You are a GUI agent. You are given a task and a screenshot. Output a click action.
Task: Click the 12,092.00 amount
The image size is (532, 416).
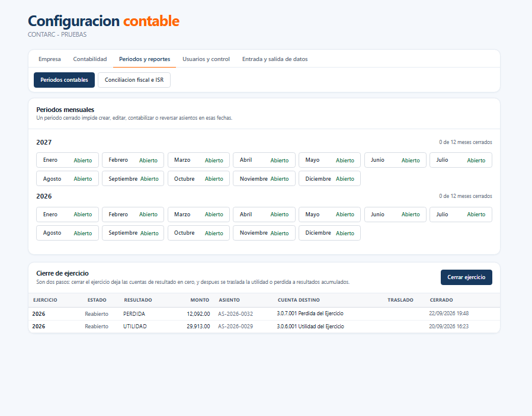coord(198,314)
